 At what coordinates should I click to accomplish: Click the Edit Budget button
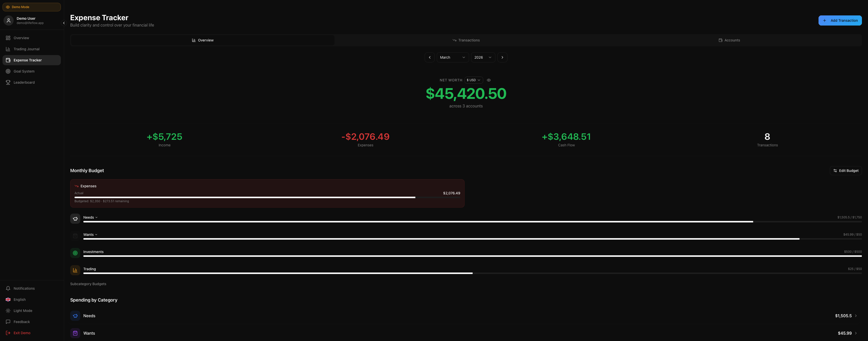[846, 171]
